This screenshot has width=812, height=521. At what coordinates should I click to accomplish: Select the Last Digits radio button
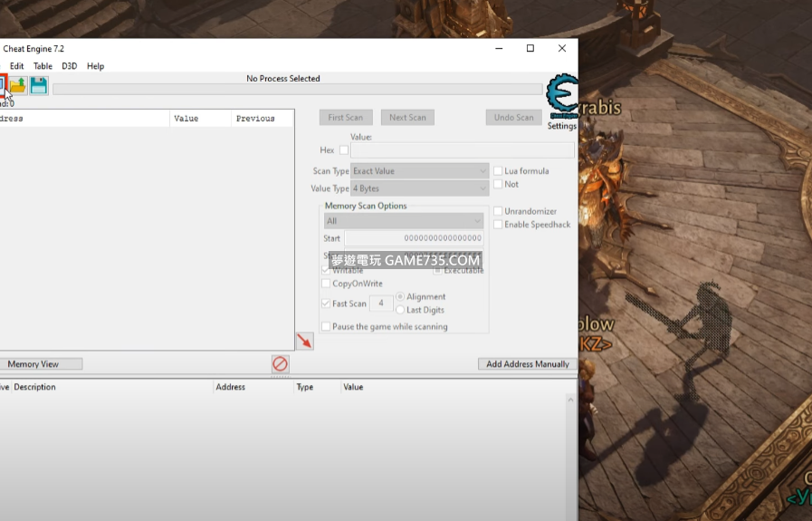401,310
